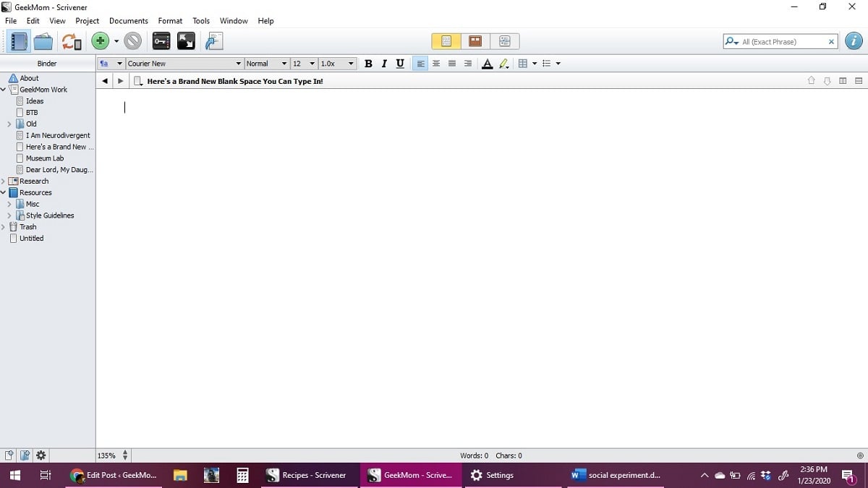
Task: Click inside the project search field
Action: (x=778, y=41)
